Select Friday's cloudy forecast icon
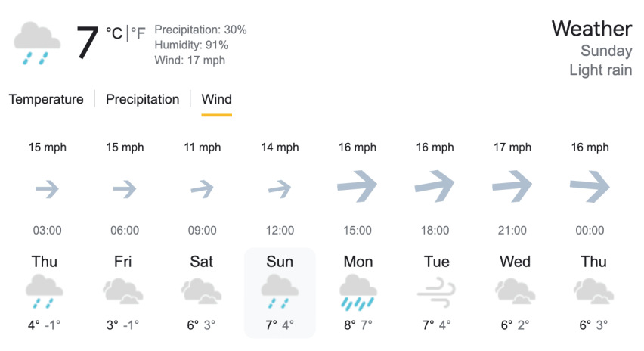The height and width of the screenshot is (351, 644). 123,292
